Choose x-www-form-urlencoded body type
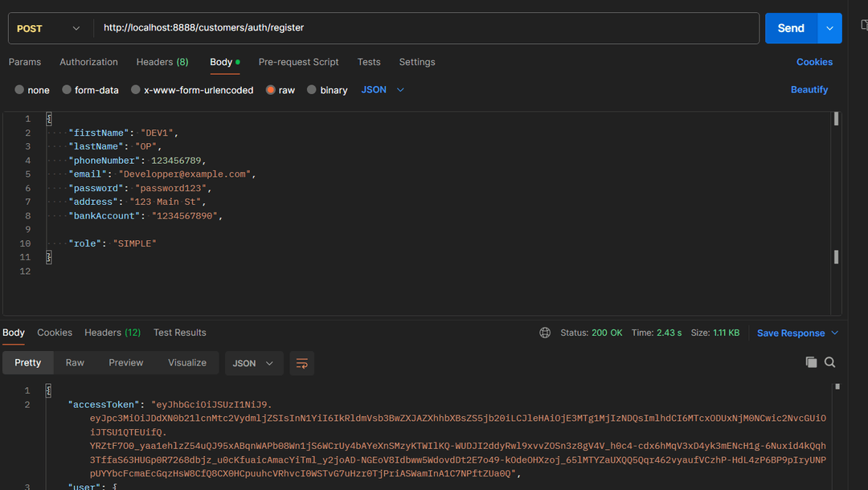The image size is (868, 490). [x=136, y=90]
